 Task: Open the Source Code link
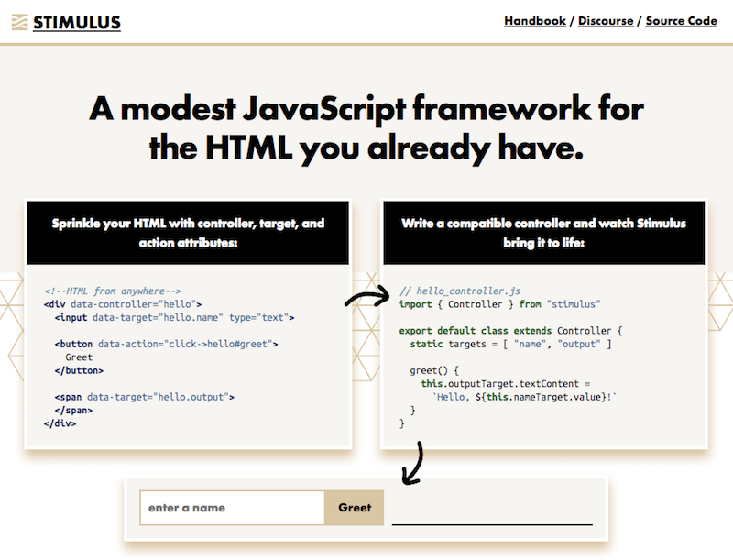[681, 20]
